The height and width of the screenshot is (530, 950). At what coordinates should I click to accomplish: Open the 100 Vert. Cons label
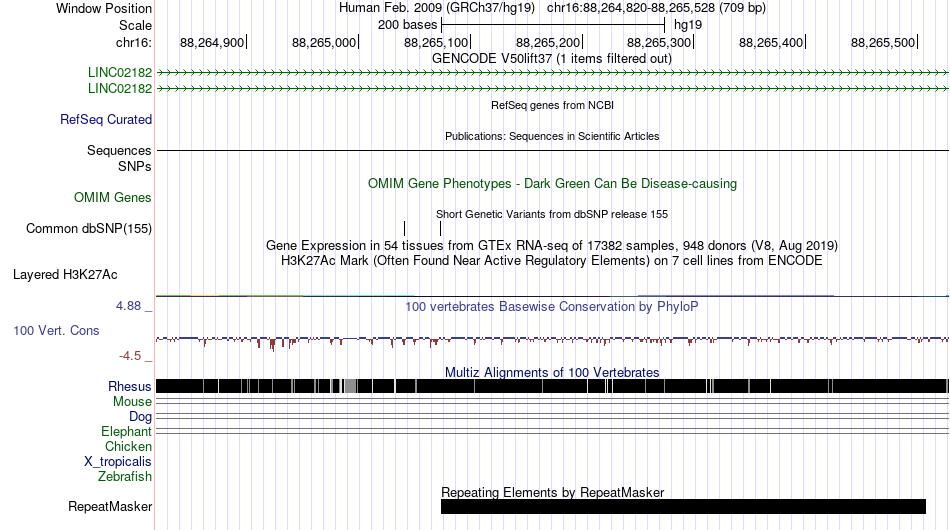click(x=56, y=330)
